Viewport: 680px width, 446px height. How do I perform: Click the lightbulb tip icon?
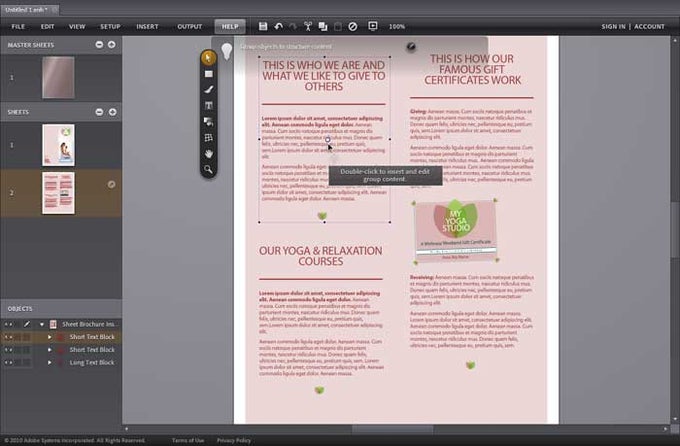pos(227,51)
